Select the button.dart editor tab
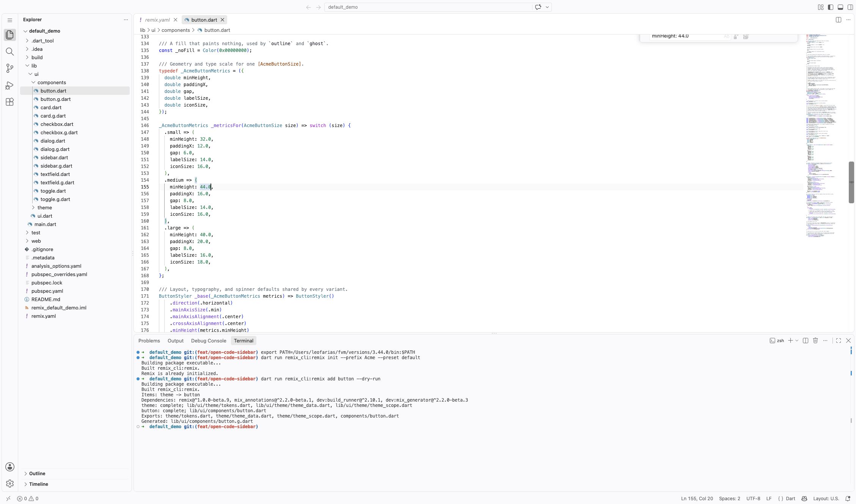 click(x=204, y=20)
